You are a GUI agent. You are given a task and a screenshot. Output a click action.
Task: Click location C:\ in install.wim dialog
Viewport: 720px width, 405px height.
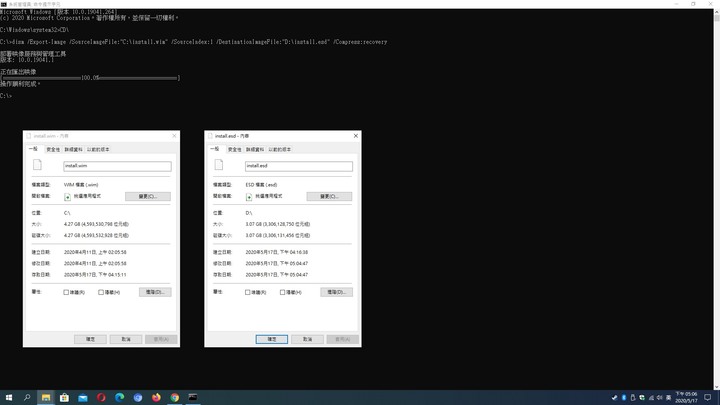67,213
